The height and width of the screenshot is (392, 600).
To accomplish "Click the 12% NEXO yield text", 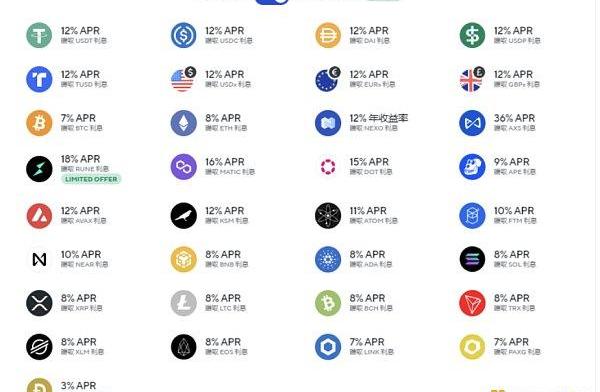I will [x=378, y=118].
